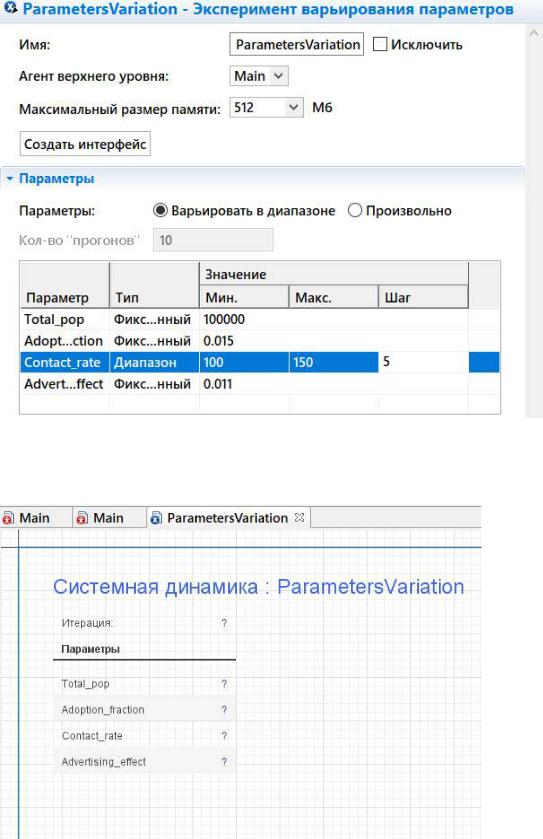Click the Параметры heading on canvas
Viewport: 543px width, 839px height.
(90, 649)
